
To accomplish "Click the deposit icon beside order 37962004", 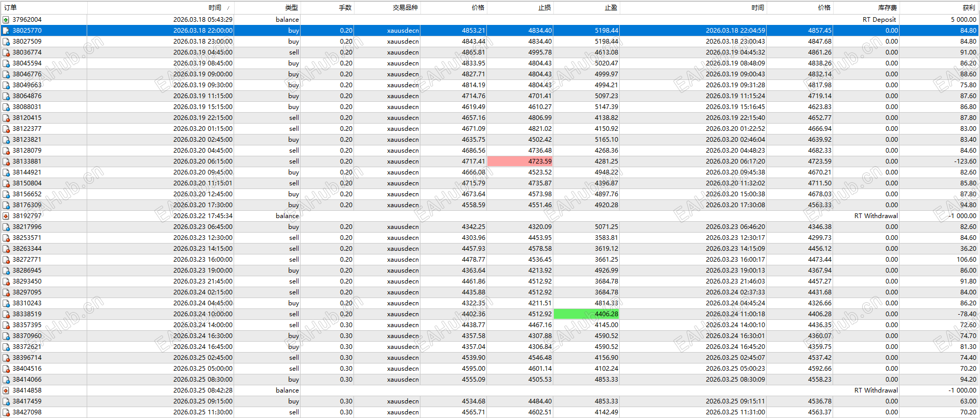I will [x=6, y=20].
